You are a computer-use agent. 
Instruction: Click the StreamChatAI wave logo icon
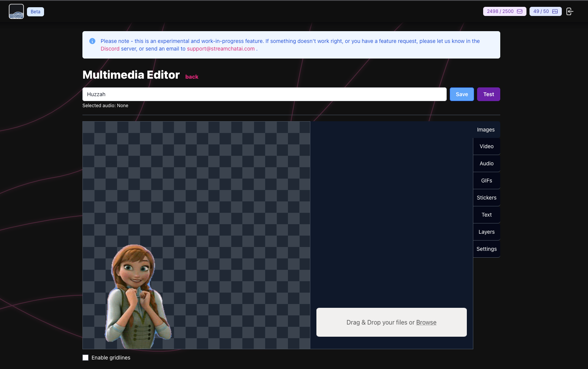[16, 11]
